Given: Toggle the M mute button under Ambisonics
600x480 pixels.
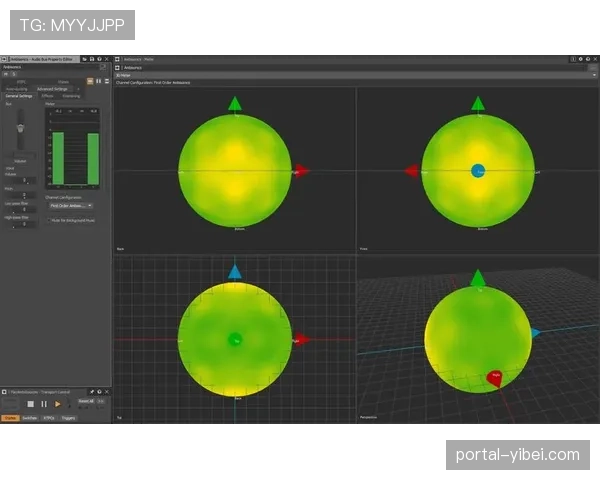Looking at the screenshot, I should pyautogui.click(x=5, y=73).
